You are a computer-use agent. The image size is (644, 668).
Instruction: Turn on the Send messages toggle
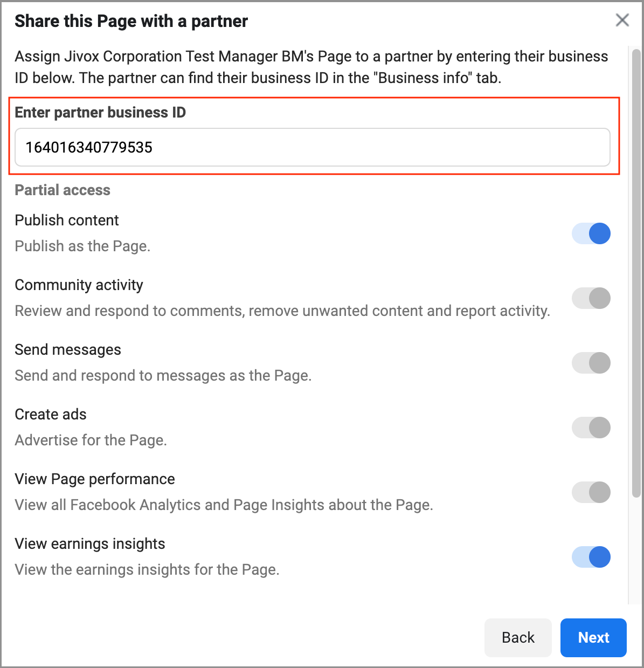pos(591,363)
